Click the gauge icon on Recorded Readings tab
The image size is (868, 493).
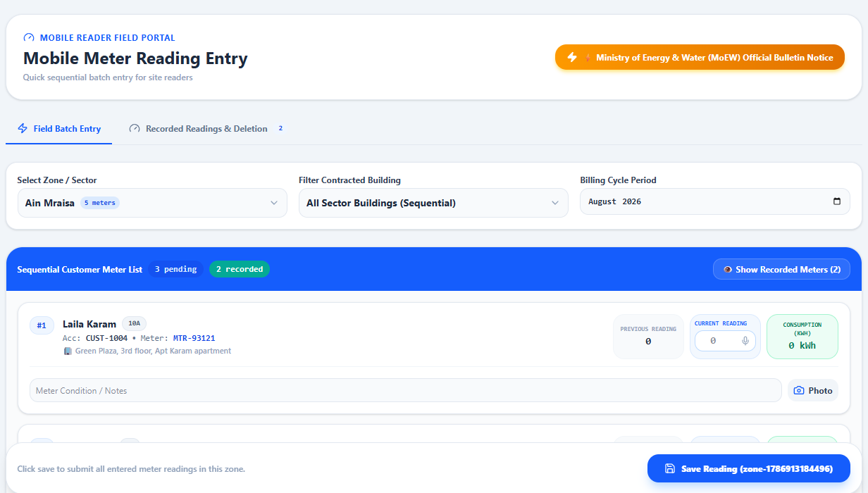(135, 129)
